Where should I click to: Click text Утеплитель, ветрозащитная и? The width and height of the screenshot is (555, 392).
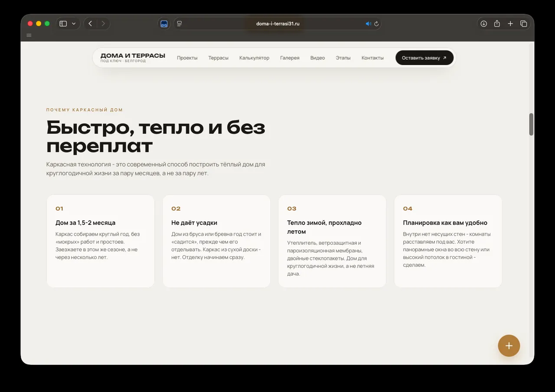331,258
